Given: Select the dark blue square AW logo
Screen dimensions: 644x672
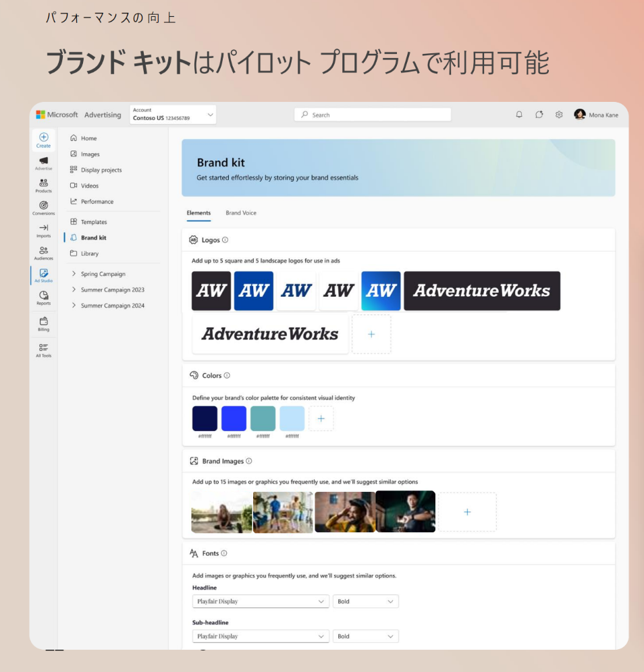Looking at the screenshot, I should 254,291.
